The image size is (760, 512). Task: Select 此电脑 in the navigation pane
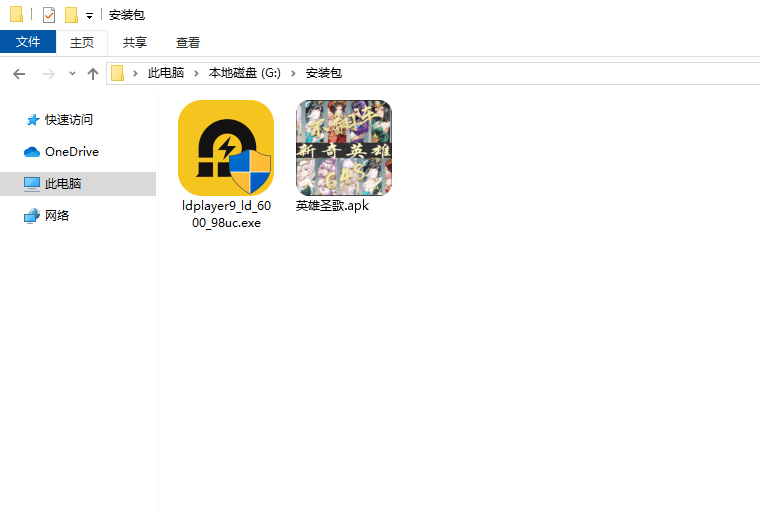[x=78, y=184]
